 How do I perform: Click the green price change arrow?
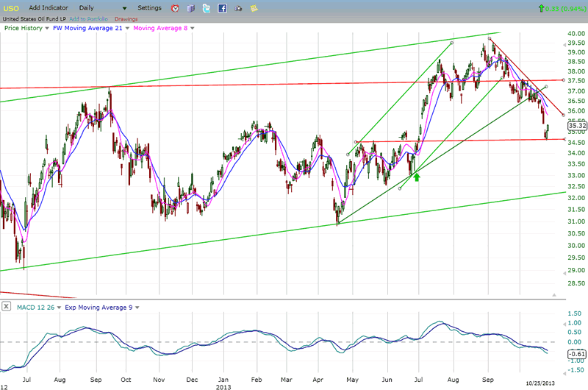542,8
